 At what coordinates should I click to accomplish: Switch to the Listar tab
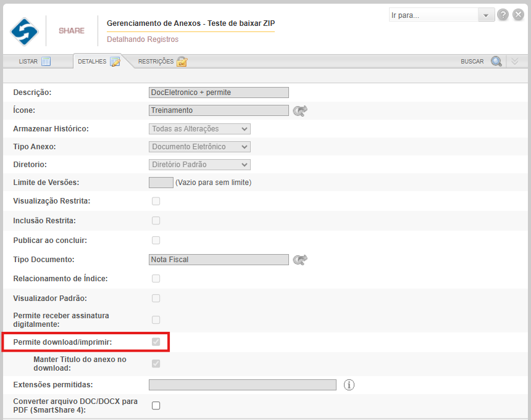pos(35,62)
